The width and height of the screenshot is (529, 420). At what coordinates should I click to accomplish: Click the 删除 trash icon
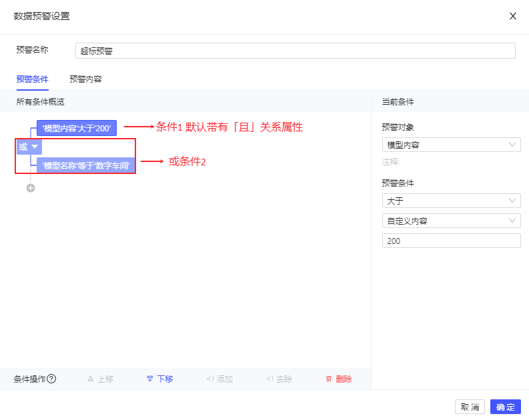(328, 379)
